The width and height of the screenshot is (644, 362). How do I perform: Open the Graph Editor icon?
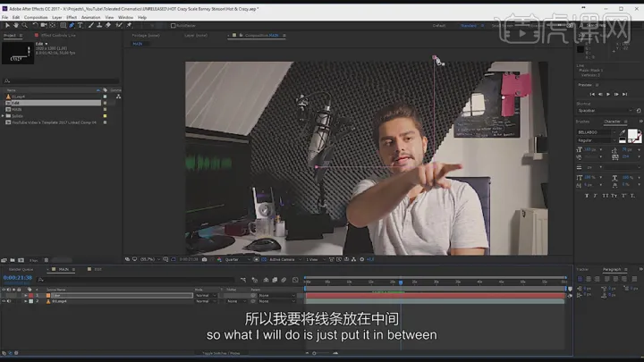(295, 280)
